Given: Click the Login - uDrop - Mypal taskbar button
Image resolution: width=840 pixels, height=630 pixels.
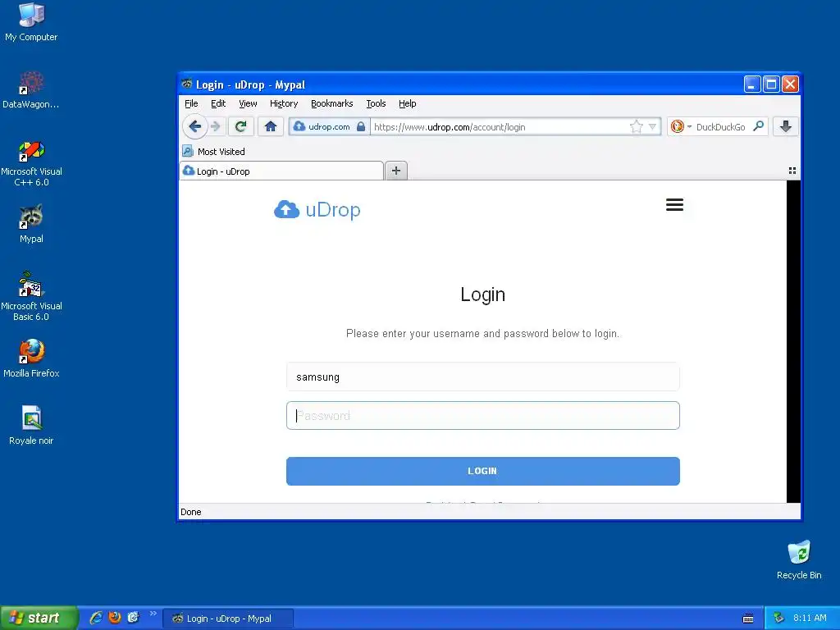Looking at the screenshot, I should 228,619.
